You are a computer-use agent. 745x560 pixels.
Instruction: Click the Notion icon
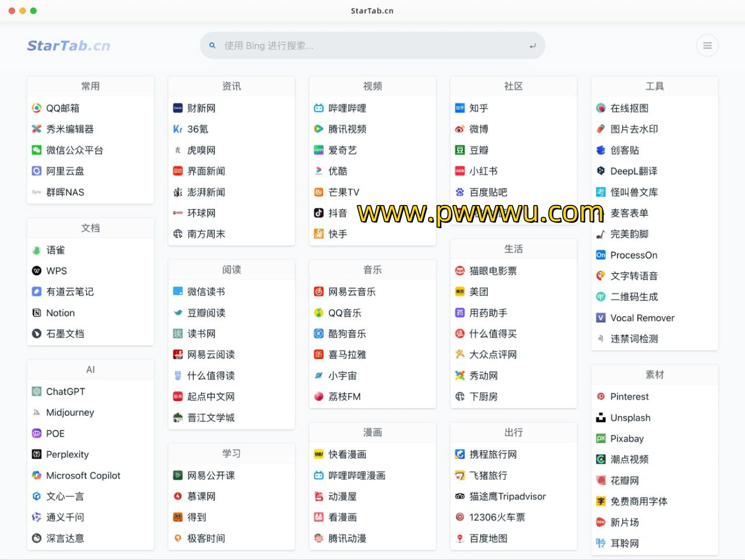(37, 313)
